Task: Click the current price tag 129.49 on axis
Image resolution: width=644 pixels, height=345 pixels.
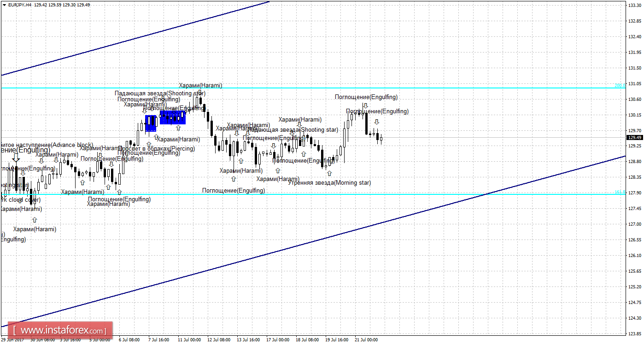Action: (634, 137)
